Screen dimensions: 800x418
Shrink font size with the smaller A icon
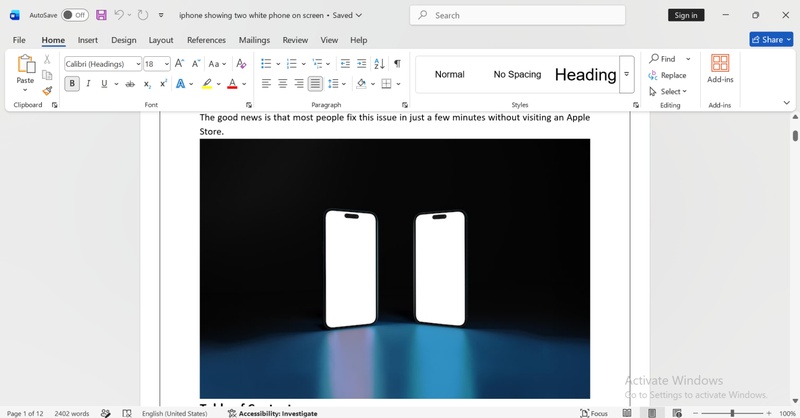pos(196,64)
